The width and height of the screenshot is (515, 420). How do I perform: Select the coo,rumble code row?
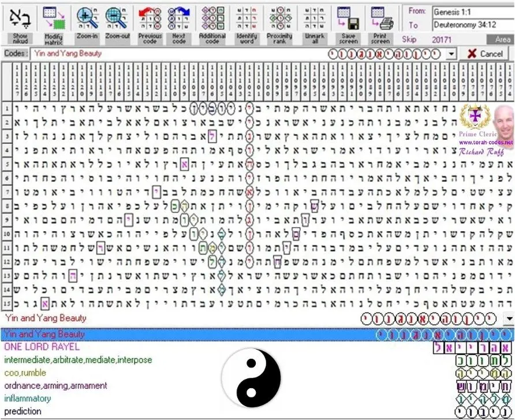point(257,373)
